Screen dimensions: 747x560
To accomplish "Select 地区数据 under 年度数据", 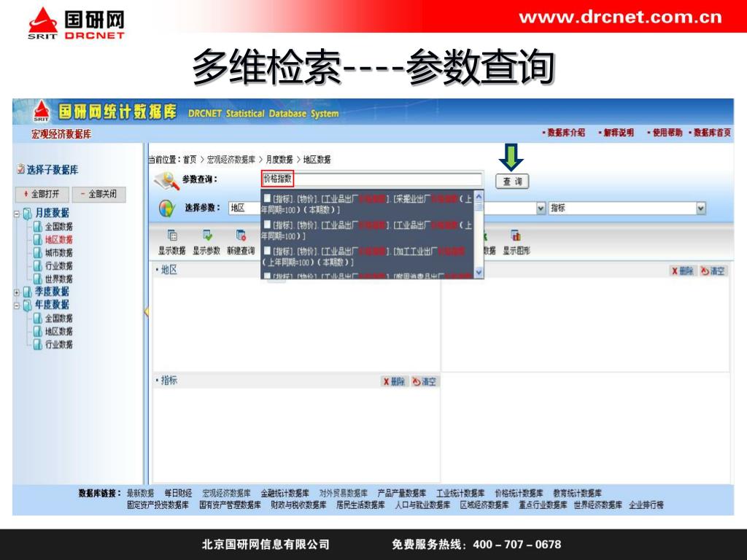I will coord(58,332).
